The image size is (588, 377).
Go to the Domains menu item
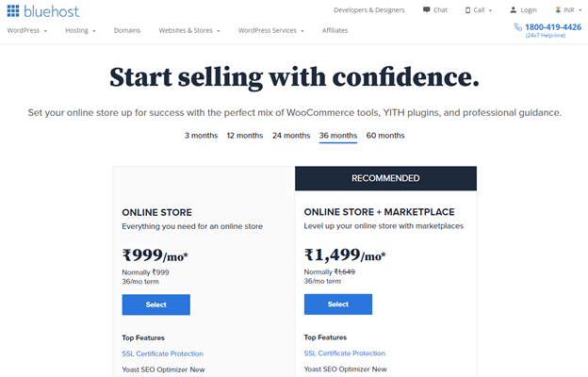[x=127, y=30]
